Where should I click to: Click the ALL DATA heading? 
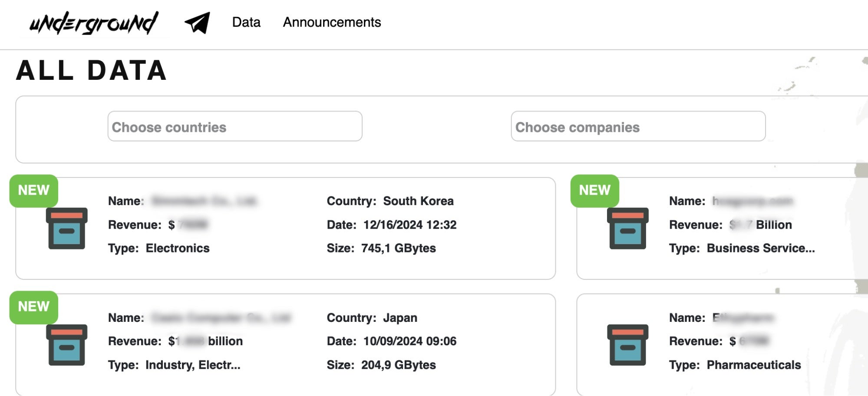(x=92, y=71)
